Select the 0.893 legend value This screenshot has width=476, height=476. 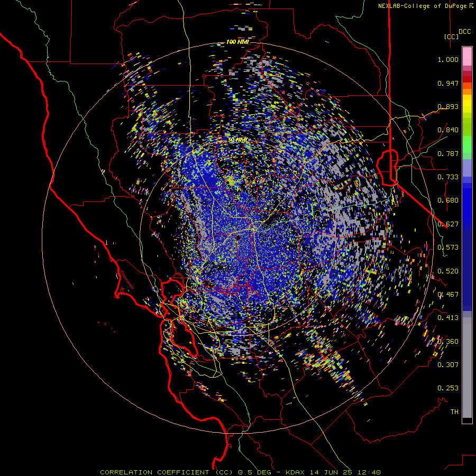(x=448, y=106)
